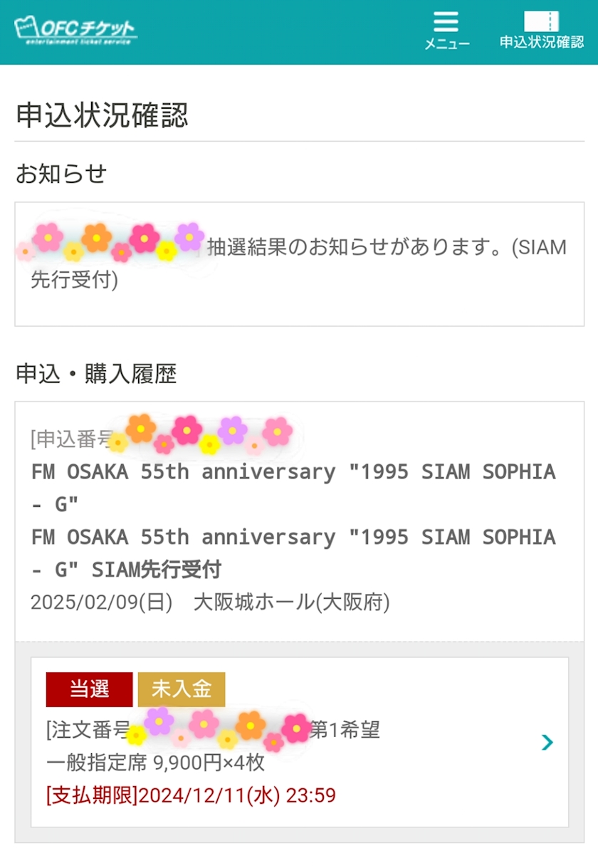Click the red 当選 status badge
Image resolution: width=598 pixels, height=868 pixels.
pos(89,689)
